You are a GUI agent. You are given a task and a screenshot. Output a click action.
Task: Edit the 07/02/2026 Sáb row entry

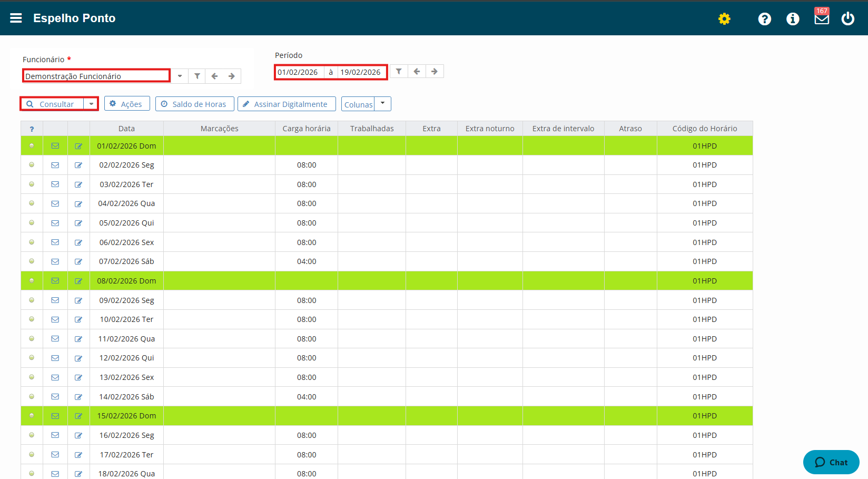pos(78,261)
